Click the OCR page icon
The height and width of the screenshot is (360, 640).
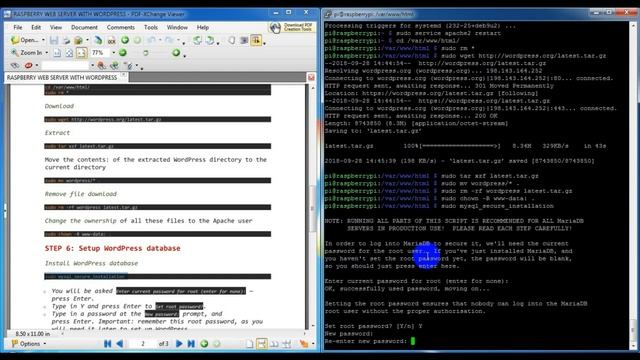coord(111,40)
